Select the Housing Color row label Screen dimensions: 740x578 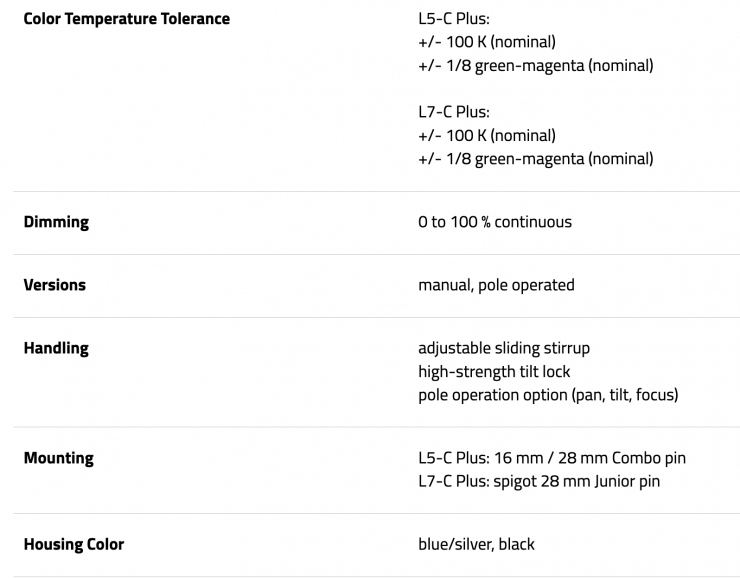point(74,545)
